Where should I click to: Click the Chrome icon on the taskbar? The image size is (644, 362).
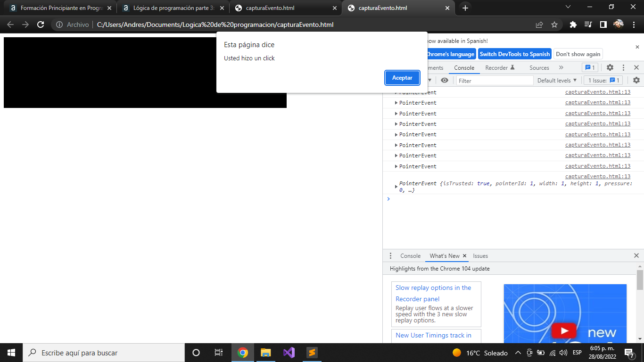[243, 353]
